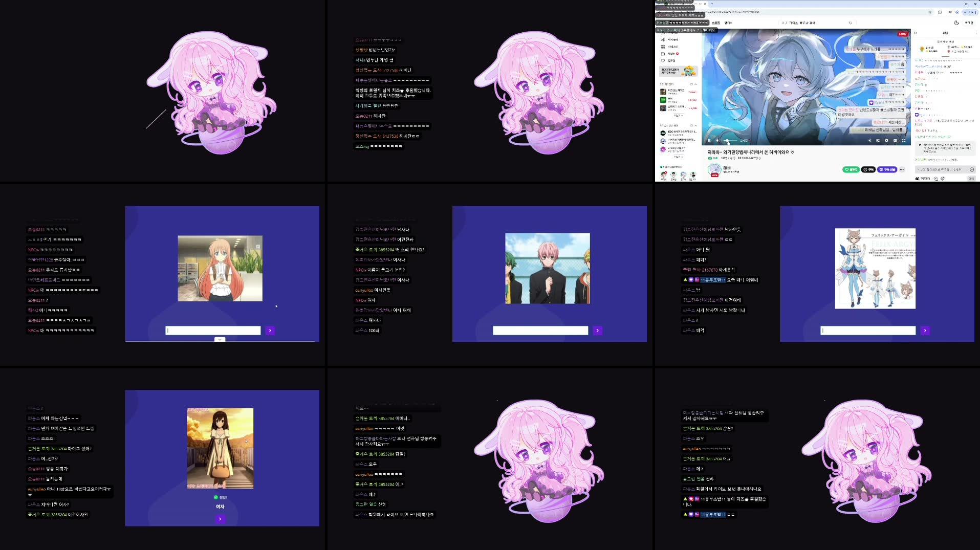This screenshot has width=980, height=550.
Task: Open the chat panel options menu
Action: click(x=976, y=33)
